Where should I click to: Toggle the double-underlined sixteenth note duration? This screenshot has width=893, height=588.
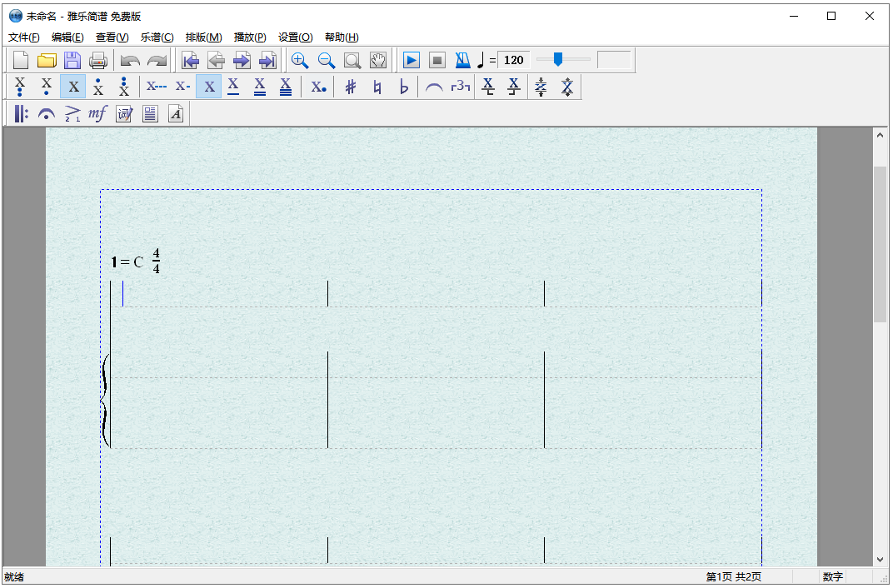pos(260,87)
